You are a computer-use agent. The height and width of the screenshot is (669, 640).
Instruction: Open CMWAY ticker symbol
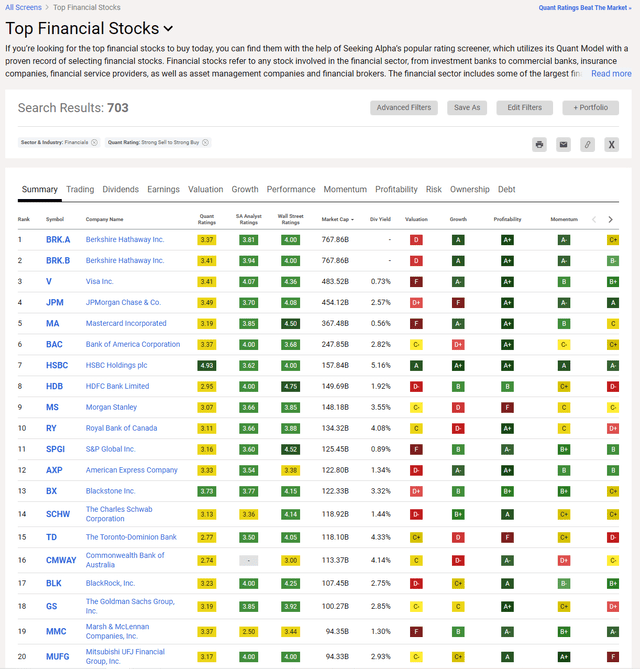tap(61, 560)
